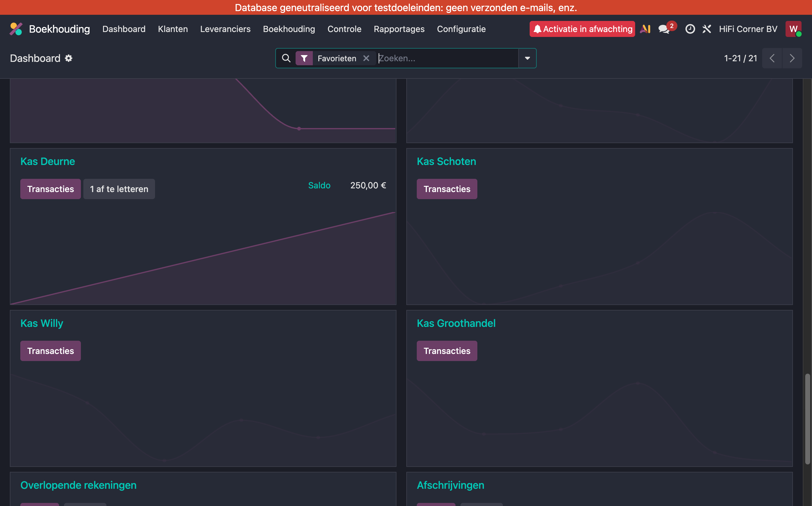Click the search magnifier icon
Viewport: 812px width, 506px height.
286,58
